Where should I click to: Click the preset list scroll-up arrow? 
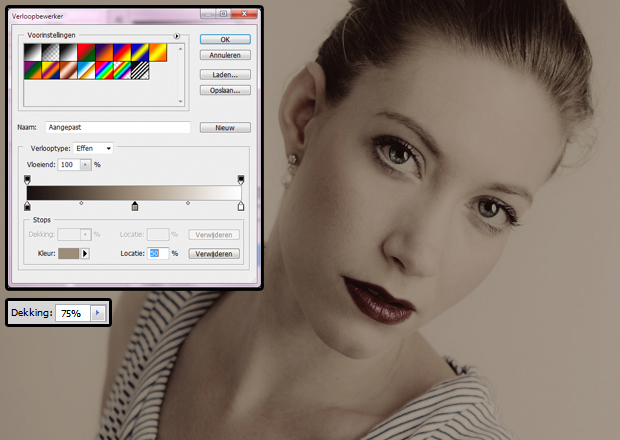pyautogui.click(x=181, y=49)
